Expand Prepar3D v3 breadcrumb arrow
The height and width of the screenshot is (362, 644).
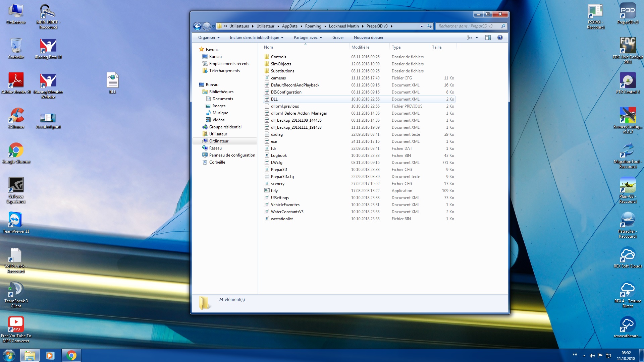pos(391,26)
